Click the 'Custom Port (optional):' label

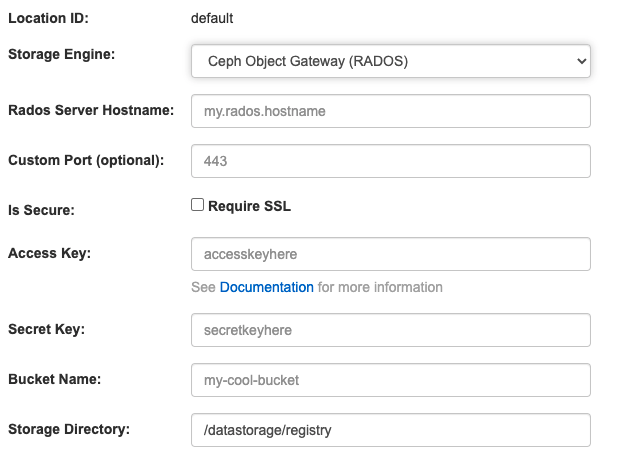pos(85,160)
